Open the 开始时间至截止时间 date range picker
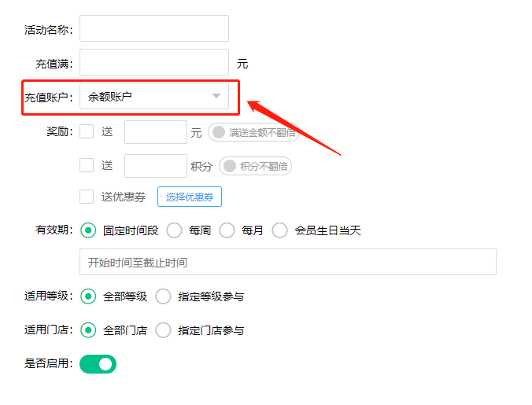The height and width of the screenshot is (405, 532). tap(287, 262)
